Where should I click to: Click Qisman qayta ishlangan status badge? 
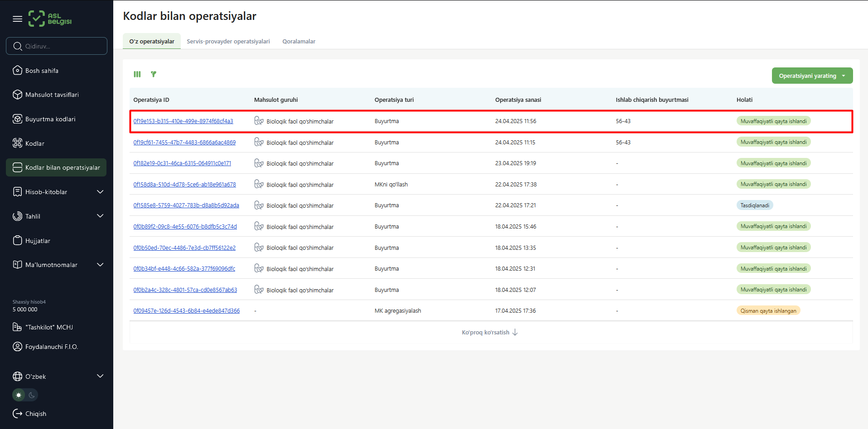pyautogui.click(x=768, y=311)
